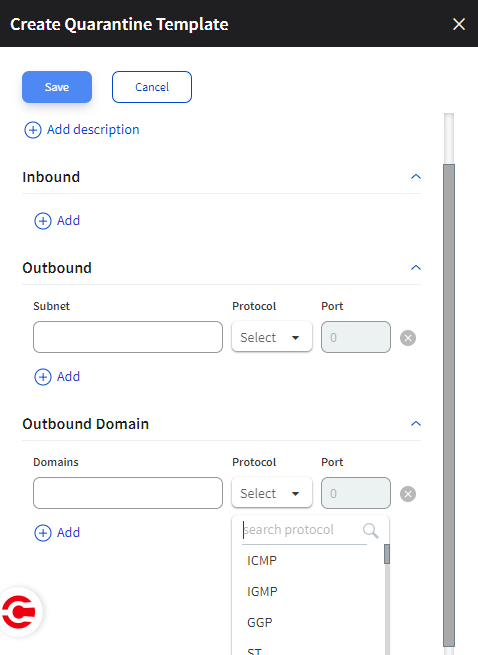
Task: Open the Outbound Domain Protocol dropdown
Action: pos(272,493)
